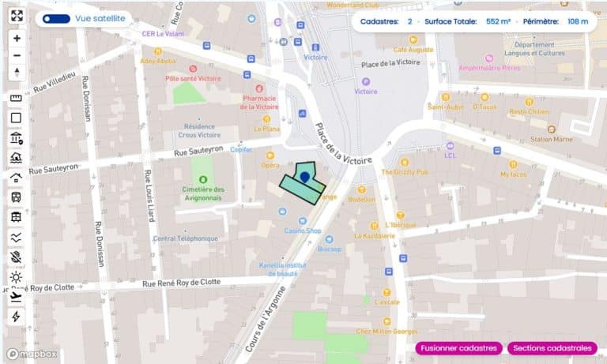The width and height of the screenshot is (607, 364).
Task: Show electricity network layer
Action: pos(16,317)
